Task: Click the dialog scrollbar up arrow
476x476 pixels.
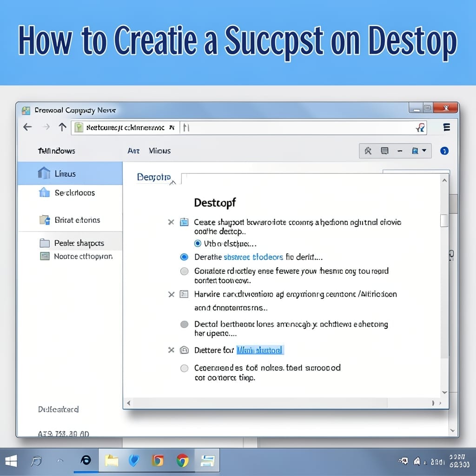Action: coord(444,180)
